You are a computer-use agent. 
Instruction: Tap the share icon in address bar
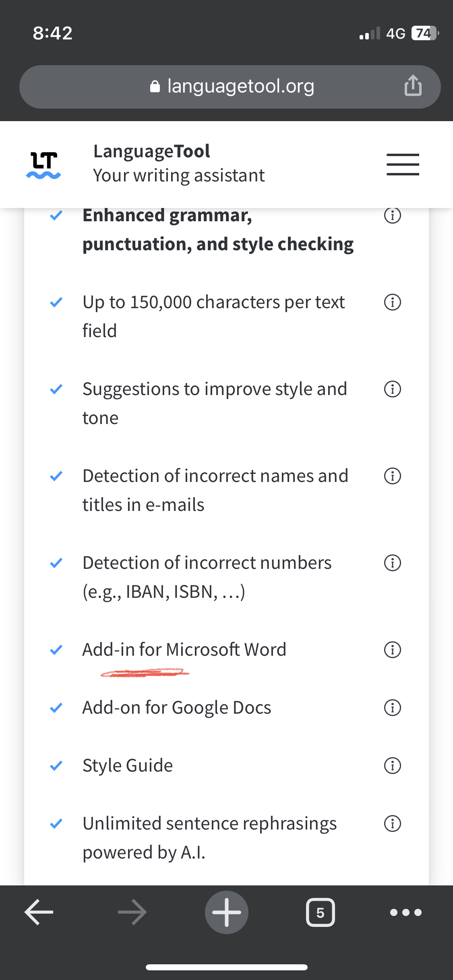413,86
